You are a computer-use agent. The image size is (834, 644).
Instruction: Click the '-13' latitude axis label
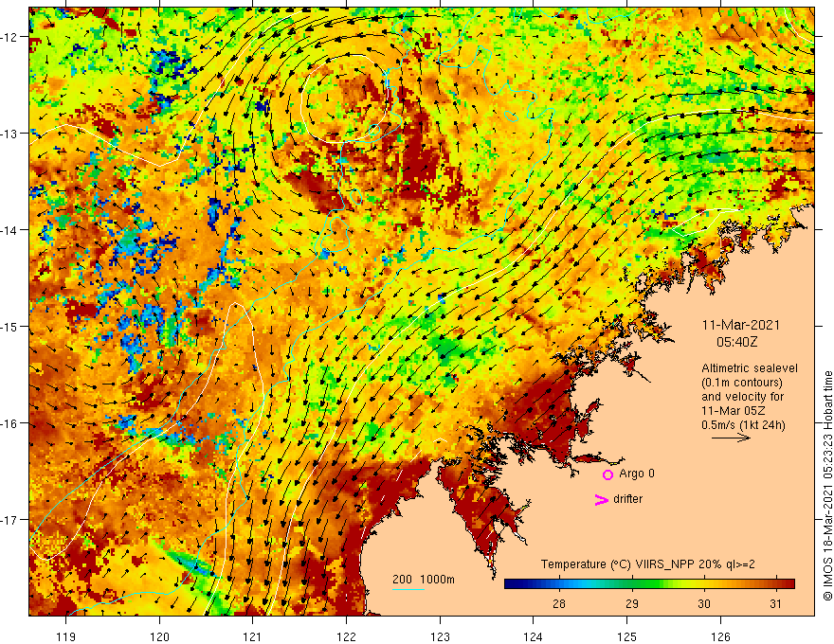coord(10,134)
